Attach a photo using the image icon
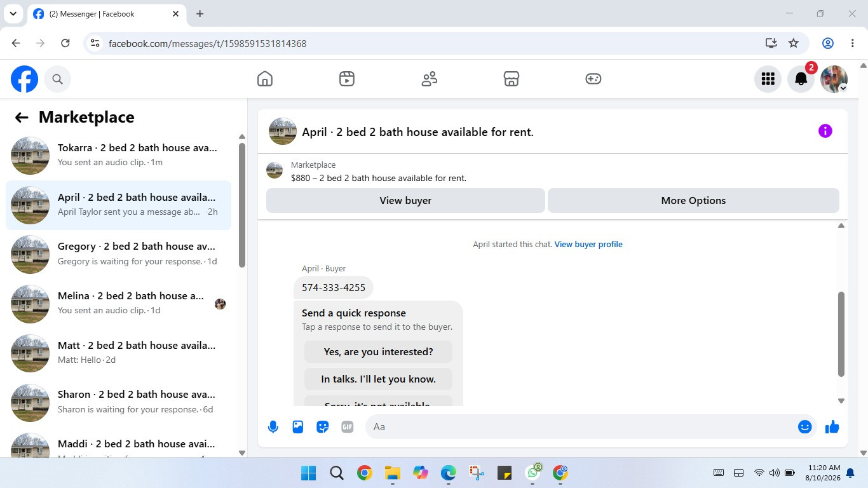This screenshot has height=488, width=868. point(298,427)
